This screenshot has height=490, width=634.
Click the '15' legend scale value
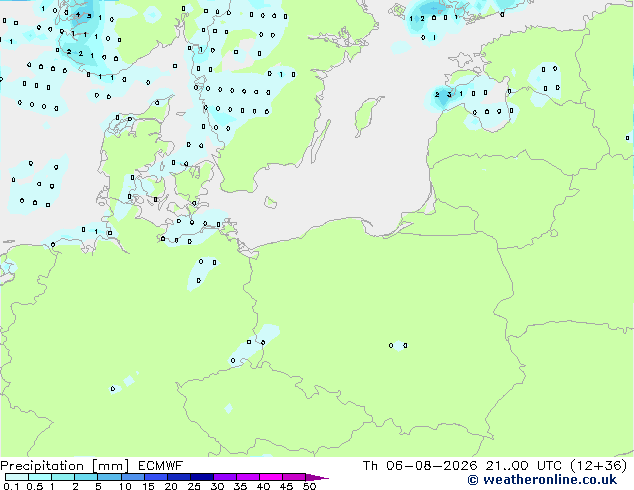148,486
